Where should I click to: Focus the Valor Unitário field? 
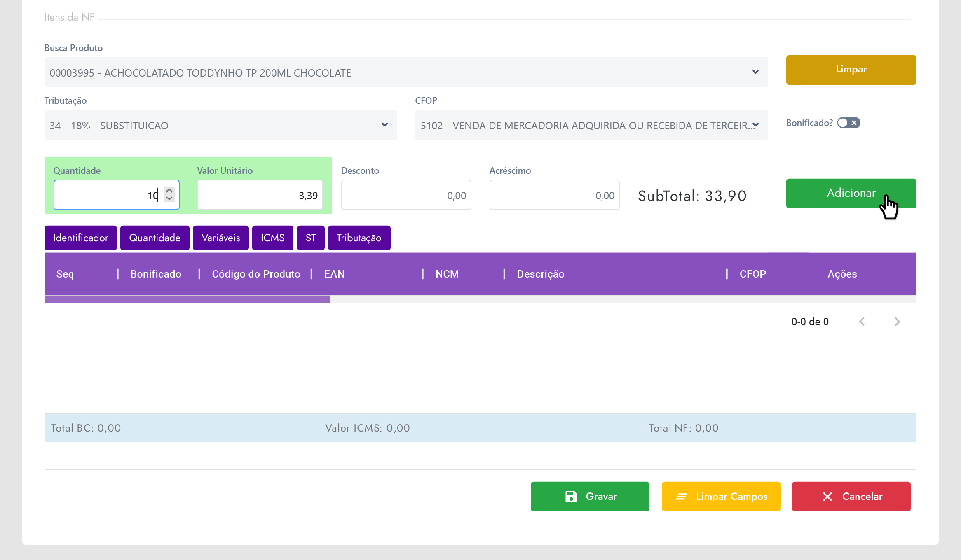[260, 195]
